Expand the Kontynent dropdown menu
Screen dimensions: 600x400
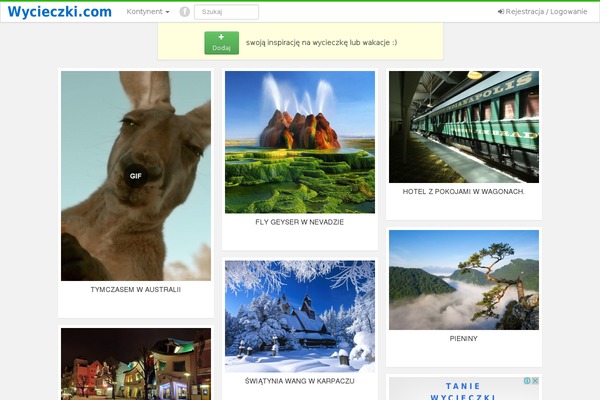click(x=148, y=12)
